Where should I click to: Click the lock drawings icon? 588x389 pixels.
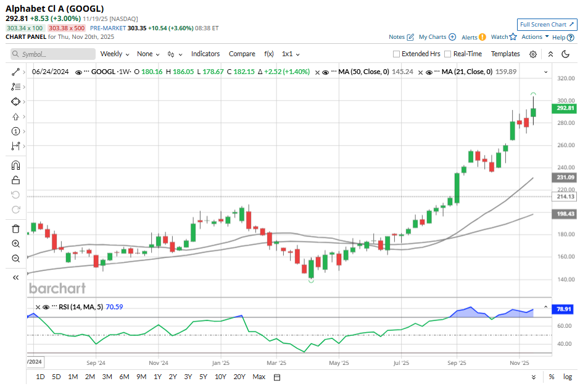pos(15,180)
